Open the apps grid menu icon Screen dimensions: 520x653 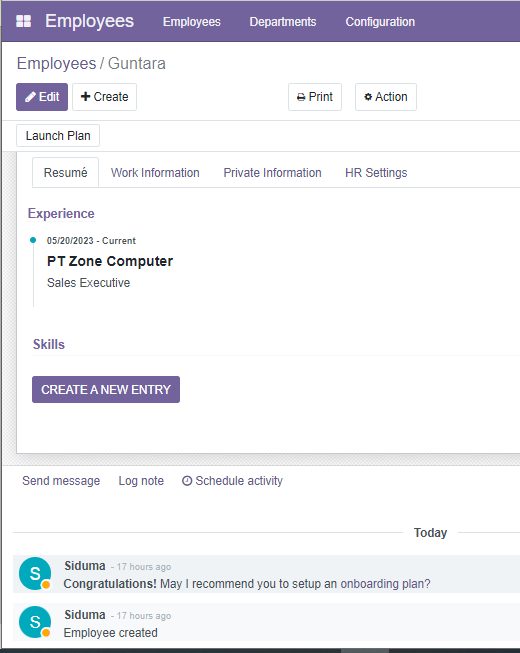point(23,21)
